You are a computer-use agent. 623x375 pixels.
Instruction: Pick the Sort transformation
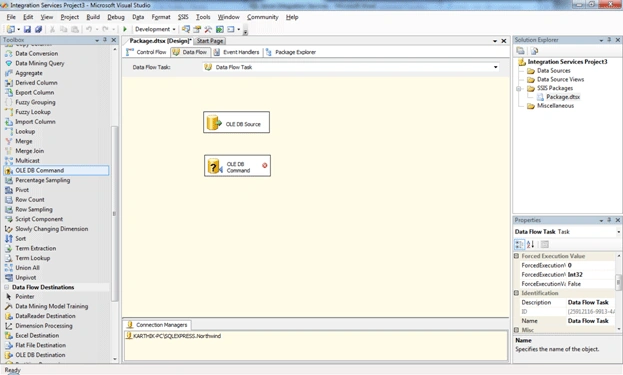click(x=20, y=238)
